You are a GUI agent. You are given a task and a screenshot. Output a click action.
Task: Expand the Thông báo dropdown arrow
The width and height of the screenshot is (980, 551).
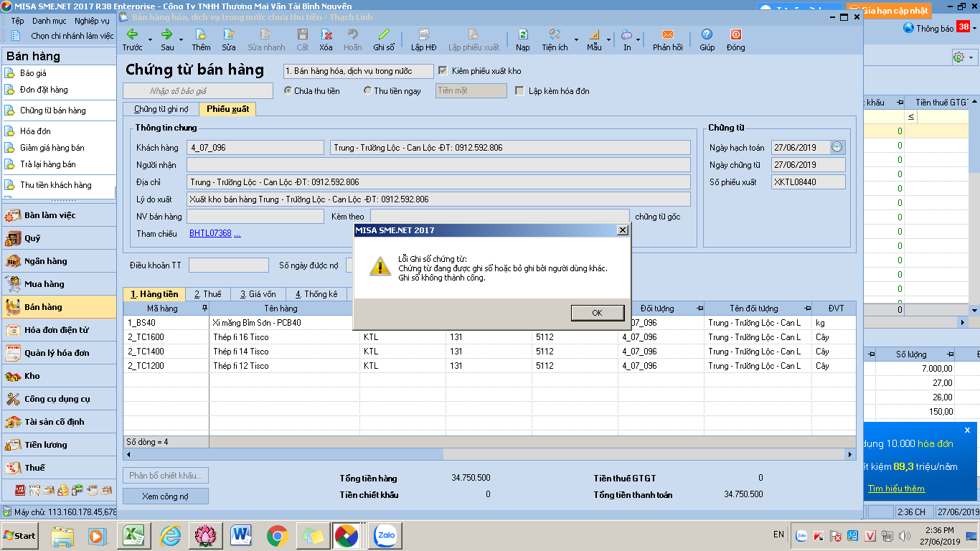click(x=975, y=28)
